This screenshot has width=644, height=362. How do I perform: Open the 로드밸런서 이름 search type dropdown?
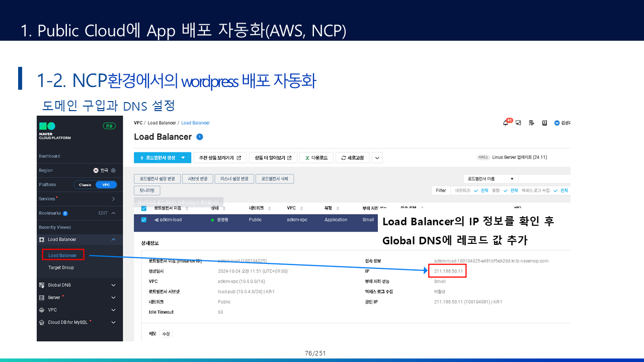pos(490,178)
